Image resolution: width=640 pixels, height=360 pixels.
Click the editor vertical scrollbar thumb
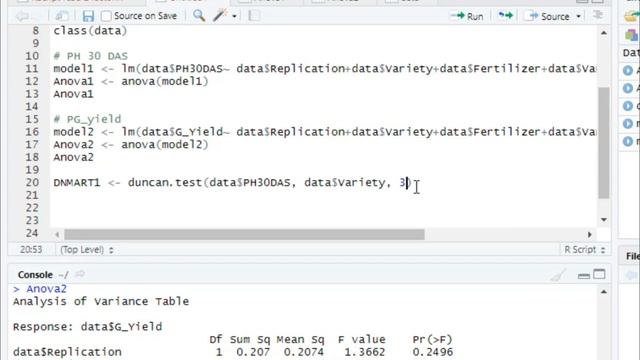pos(604,143)
